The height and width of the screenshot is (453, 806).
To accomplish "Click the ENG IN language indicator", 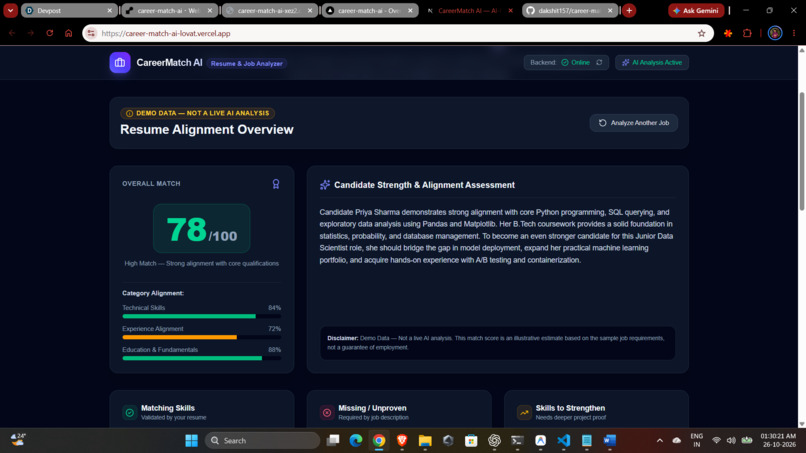I will pyautogui.click(x=697, y=441).
